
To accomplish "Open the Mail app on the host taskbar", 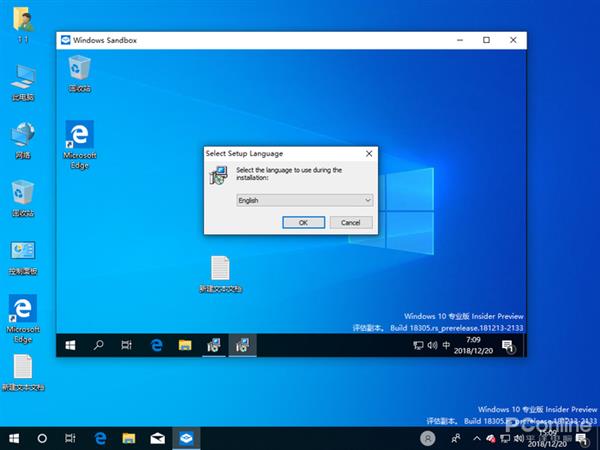I will click(x=158, y=439).
